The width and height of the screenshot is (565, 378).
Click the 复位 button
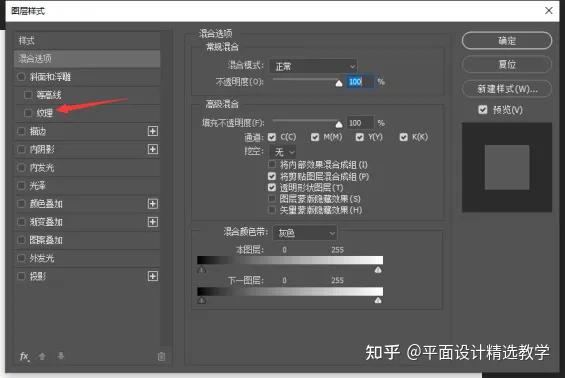click(507, 65)
